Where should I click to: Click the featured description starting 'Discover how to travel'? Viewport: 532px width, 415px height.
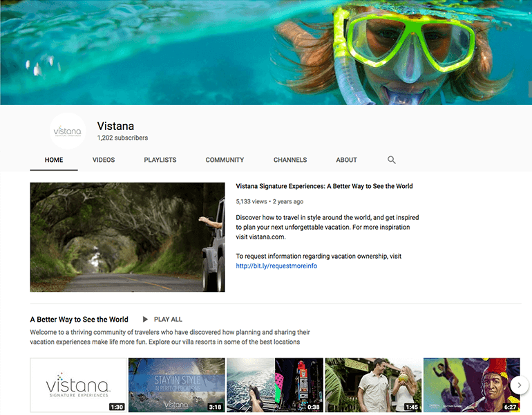click(327, 227)
